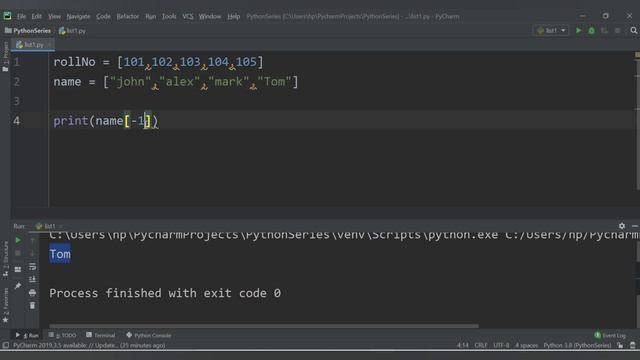Viewport: 640px width, 360px height.
Task: Open the Python Console tool tab
Action: pos(149,335)
